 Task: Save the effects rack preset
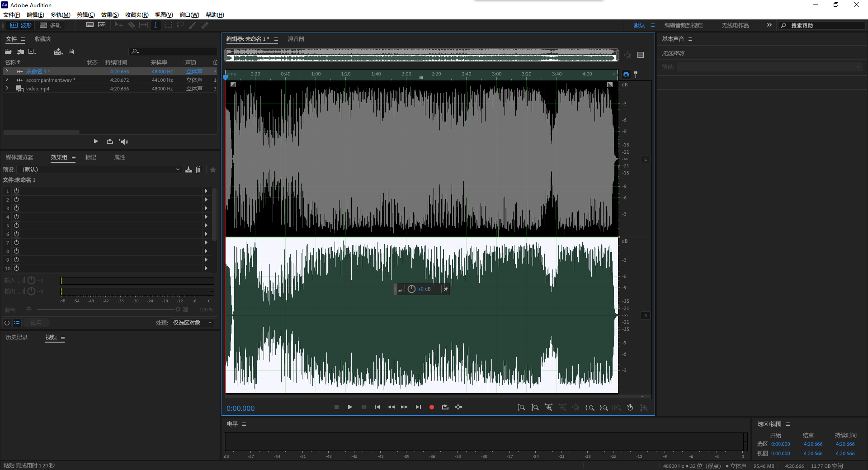click(189, 169)
